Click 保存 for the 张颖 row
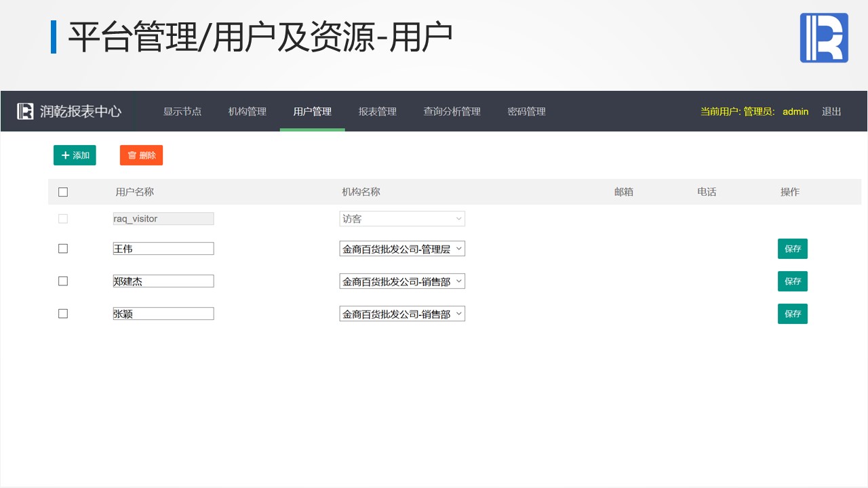868x488 pixels. coord(792,314)
